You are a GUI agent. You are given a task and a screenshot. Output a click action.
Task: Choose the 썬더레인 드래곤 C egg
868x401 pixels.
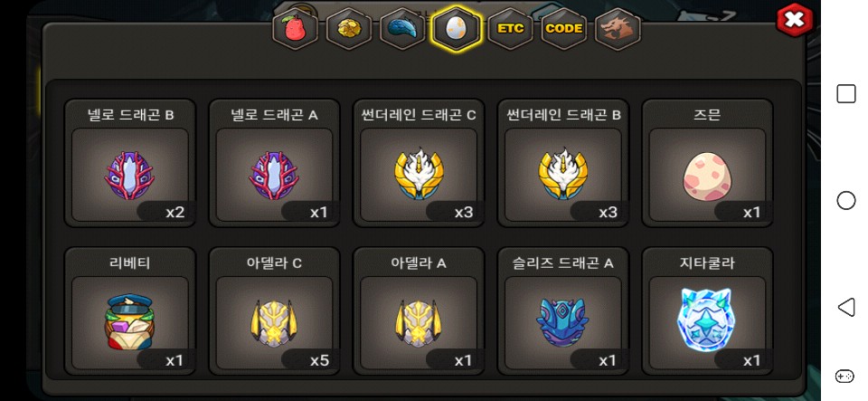419,164
